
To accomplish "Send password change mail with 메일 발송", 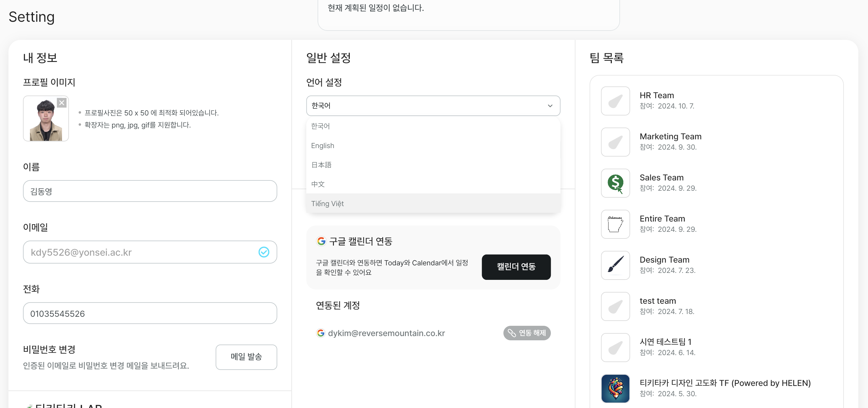I will (246, 357).
